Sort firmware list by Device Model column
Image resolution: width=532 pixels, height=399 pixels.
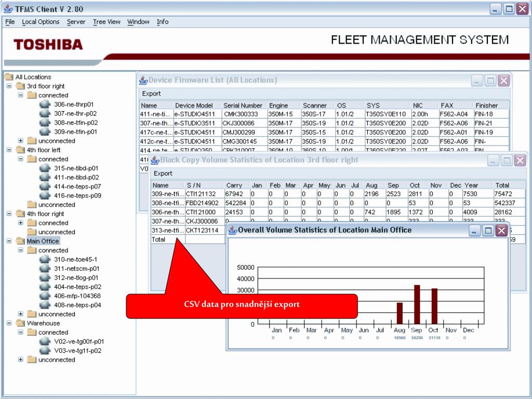[x=197, y=105]
